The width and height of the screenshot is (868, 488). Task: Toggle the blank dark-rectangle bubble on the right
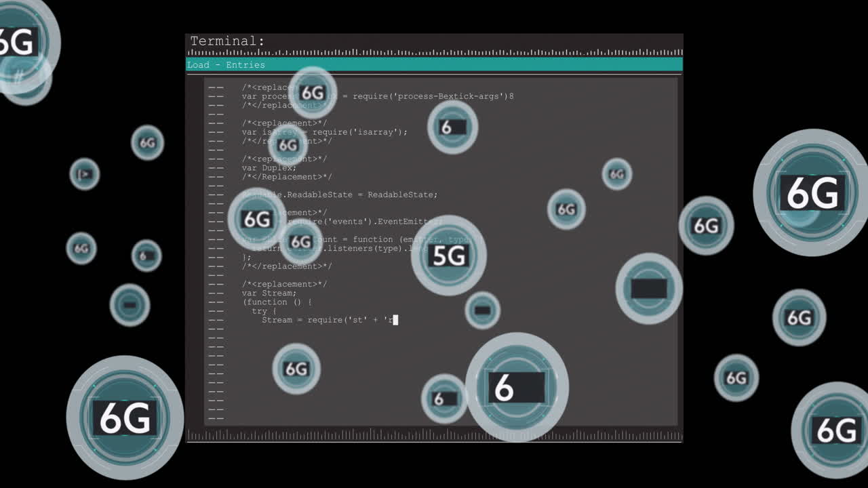648,288
